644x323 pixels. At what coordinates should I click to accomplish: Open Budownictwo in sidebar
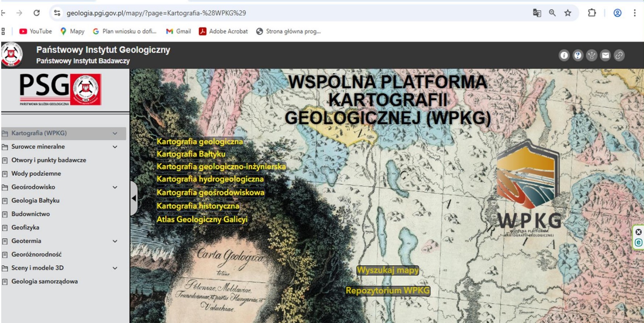(x=30, y=214)
